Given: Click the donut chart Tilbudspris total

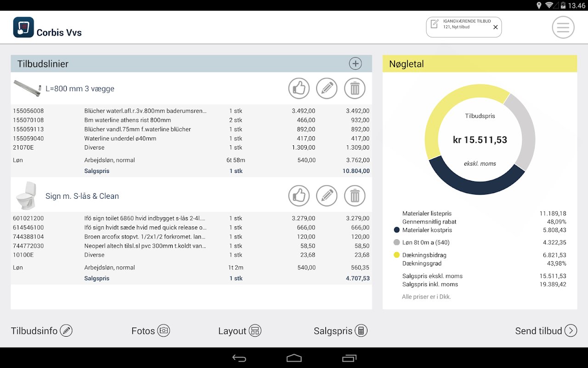Looking at the screenshot, I should coord(480,140).
